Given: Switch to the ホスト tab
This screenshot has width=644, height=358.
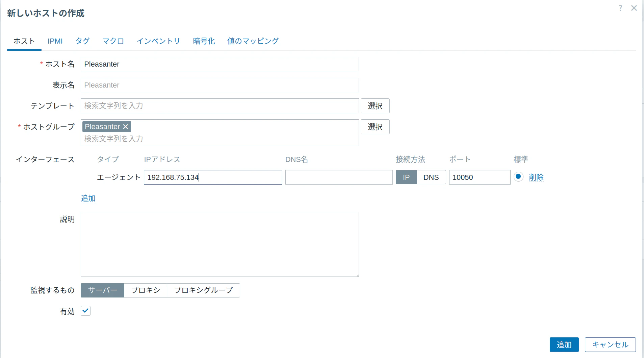Looking at the screenshot, I should (24, 41).
